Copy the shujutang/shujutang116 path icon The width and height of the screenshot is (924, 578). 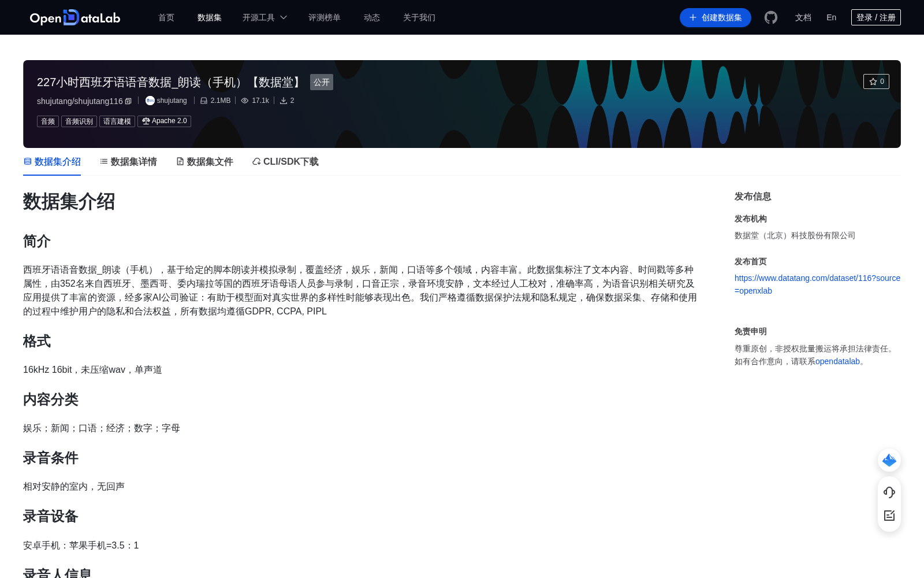pyautogui.click(x=128, y=101)
